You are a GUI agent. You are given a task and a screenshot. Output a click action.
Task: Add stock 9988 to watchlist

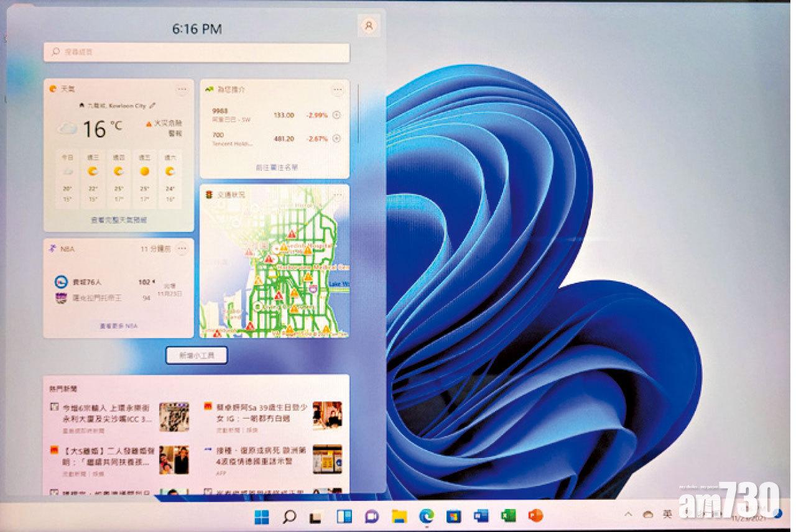tap(337, 115)
